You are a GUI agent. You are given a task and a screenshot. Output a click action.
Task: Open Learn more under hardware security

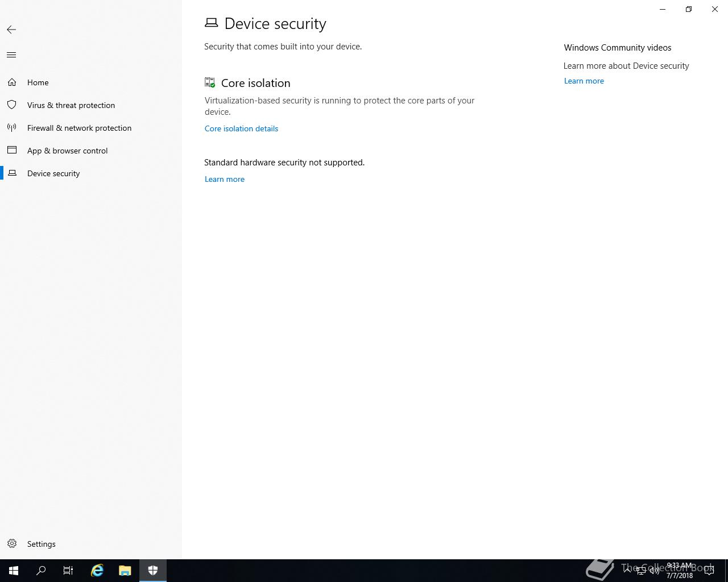(225, 179)
